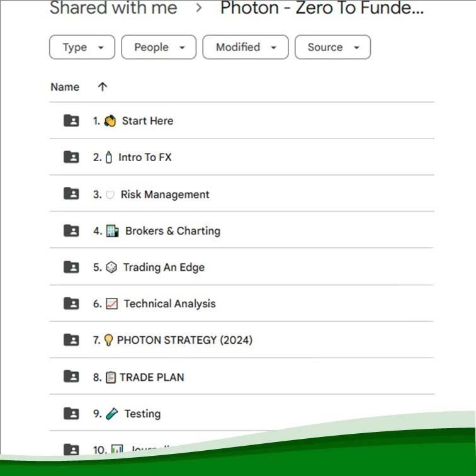The width and height of the screenshot is (476, 476).
Task: Click the folder icon beside Trading An Edge
Action: (71, 267)
